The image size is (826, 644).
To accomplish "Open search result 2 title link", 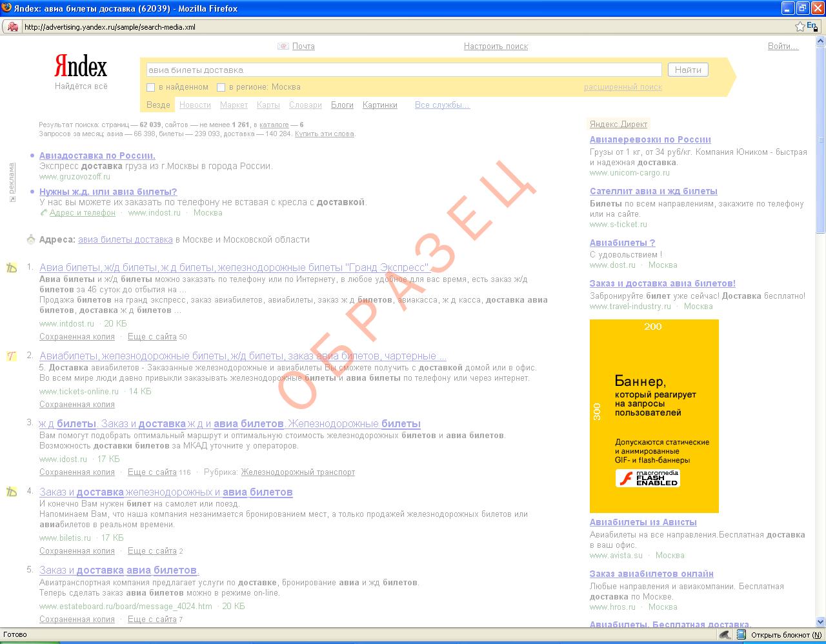I will [243, 356].
